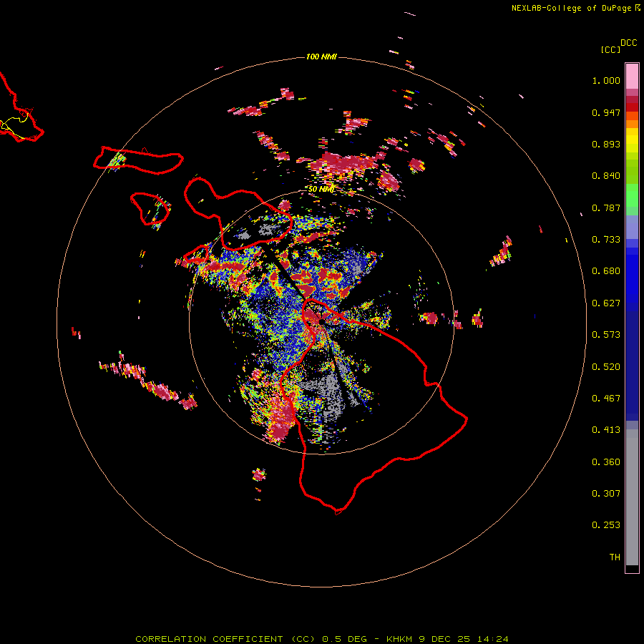Select the 0.253 legend value
The image size is (644, 644).
[606, 525]
